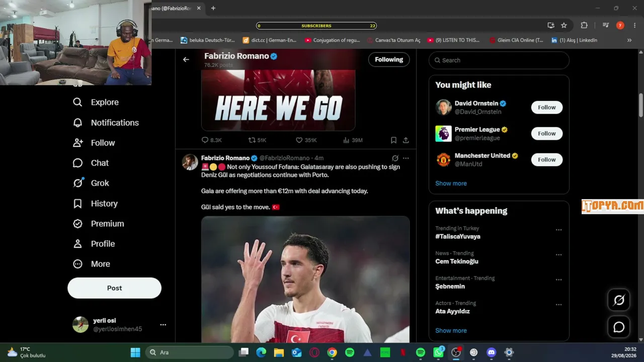
Task: Open Fabrizio Romano's avatar on the post
Action: (x=190, y=162)
